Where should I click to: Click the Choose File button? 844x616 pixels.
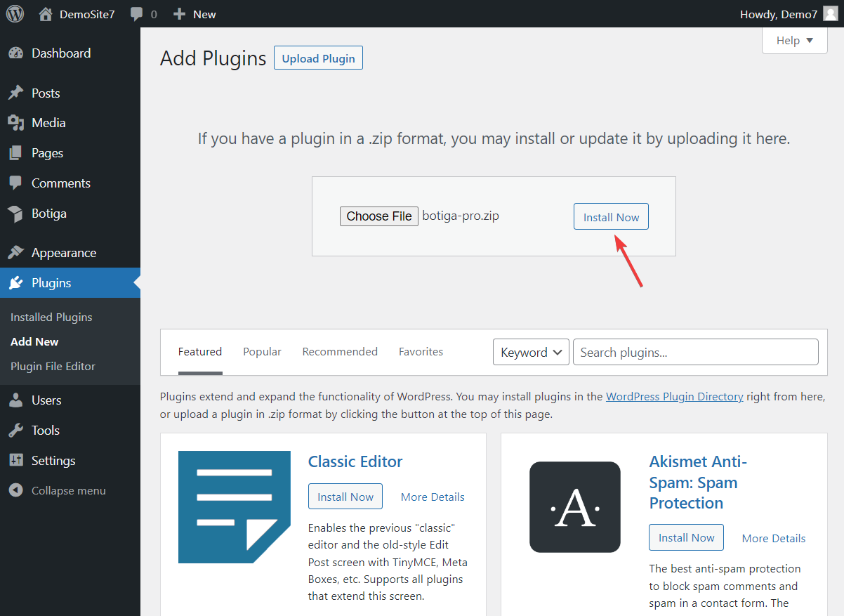point(379,216)
